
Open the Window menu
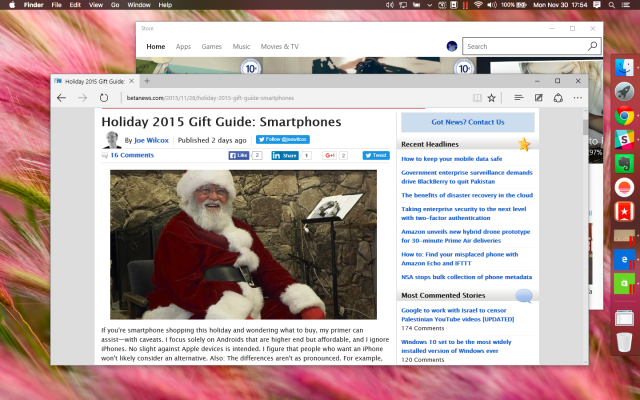tap(139, 5)
